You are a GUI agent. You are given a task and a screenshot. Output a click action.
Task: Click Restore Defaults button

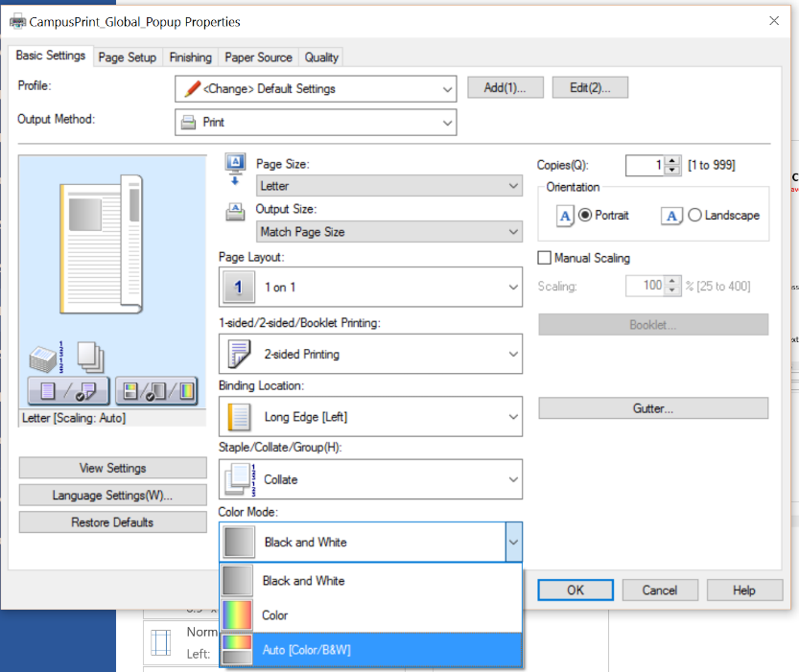point(112,522)
